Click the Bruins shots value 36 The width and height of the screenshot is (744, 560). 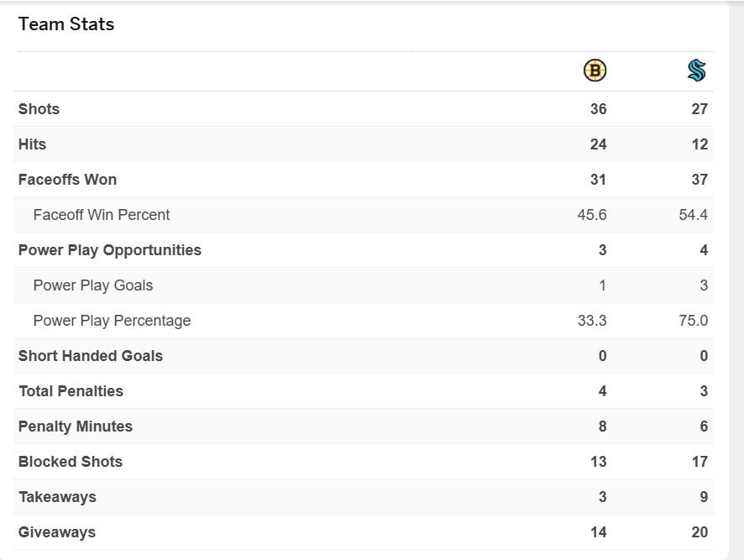click(598, 109)
